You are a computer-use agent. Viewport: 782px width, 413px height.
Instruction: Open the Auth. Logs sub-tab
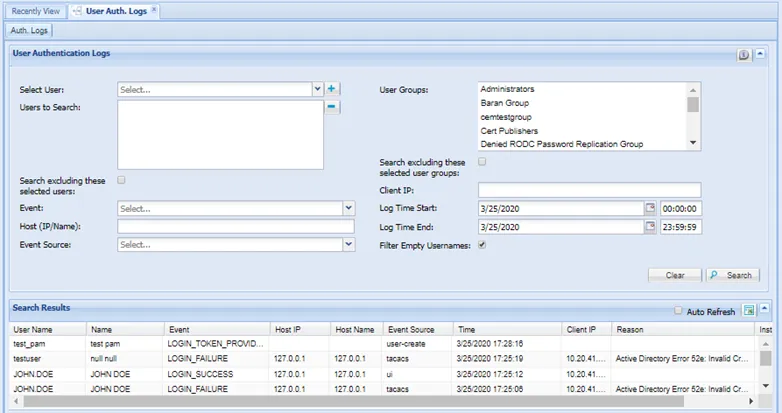pos(29,30)
